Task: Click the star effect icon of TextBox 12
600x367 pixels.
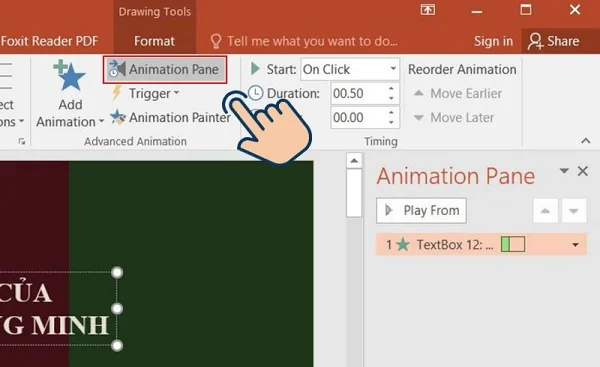Action: click(x=403, y=244)
